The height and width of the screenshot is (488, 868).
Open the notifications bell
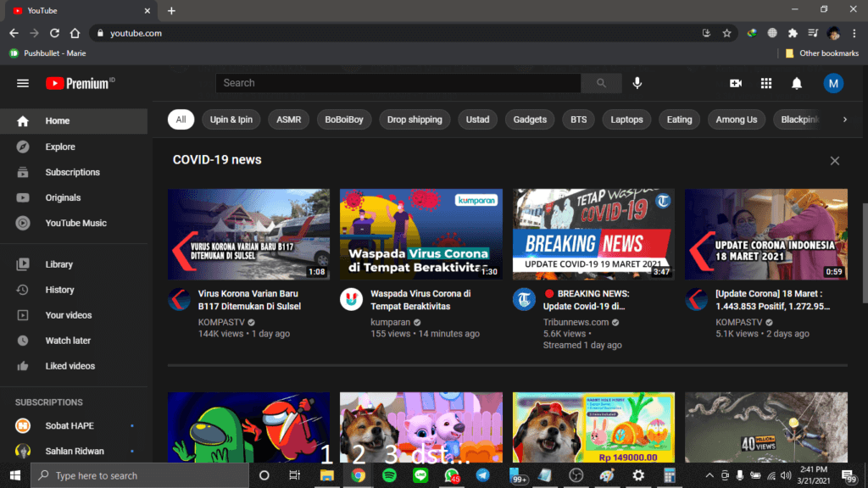pyautogui.click(x=797, y=84)
